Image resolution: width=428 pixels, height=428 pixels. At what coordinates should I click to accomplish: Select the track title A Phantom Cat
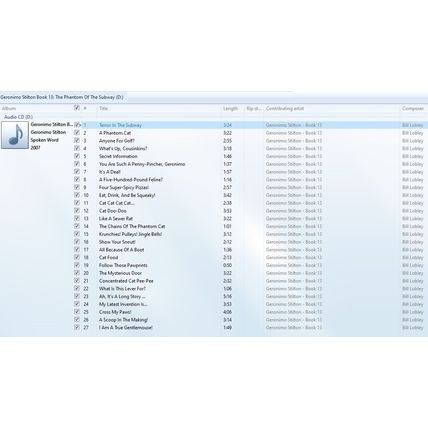coord(115,133)
